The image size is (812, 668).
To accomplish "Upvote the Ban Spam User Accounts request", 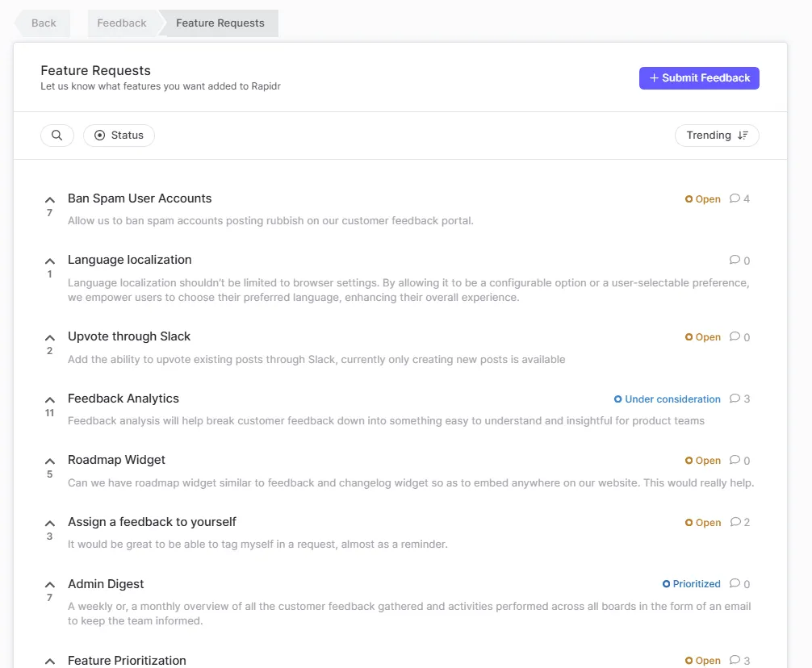I will [50, 199].
